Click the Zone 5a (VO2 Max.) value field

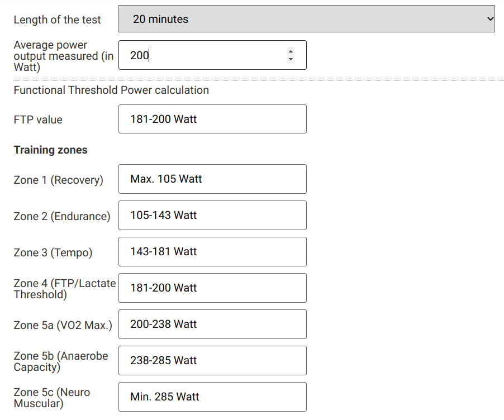(x=212, y=324)
